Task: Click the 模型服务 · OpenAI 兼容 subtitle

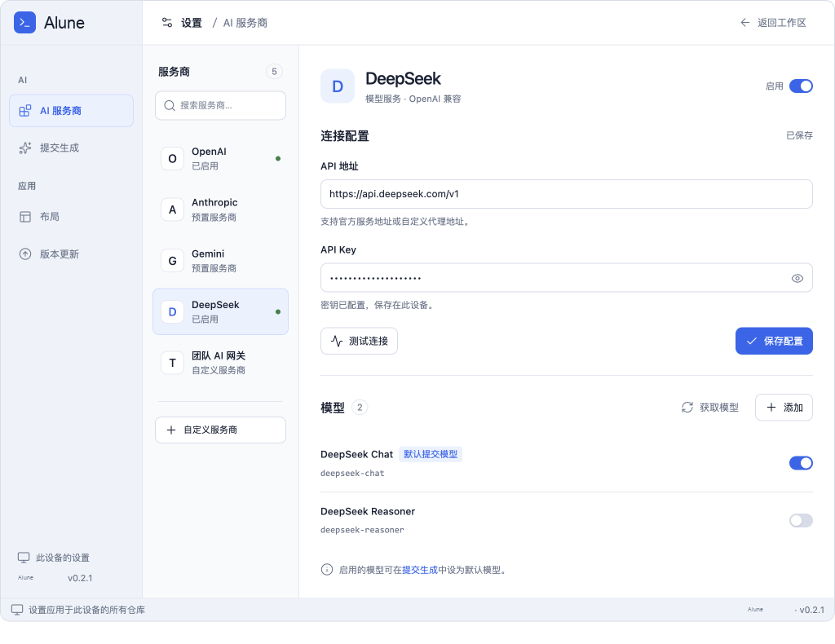Action: click(x=413, y=99)
